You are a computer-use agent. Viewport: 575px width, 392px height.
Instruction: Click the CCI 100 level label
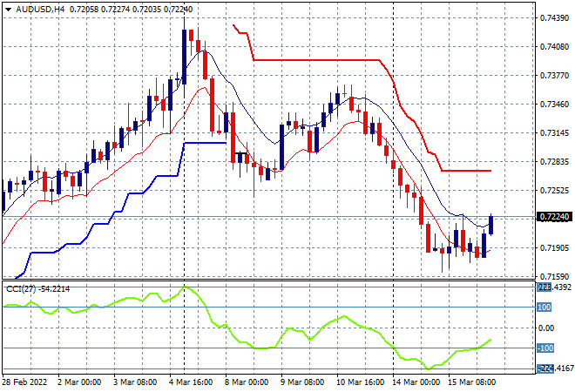(543, 308)
